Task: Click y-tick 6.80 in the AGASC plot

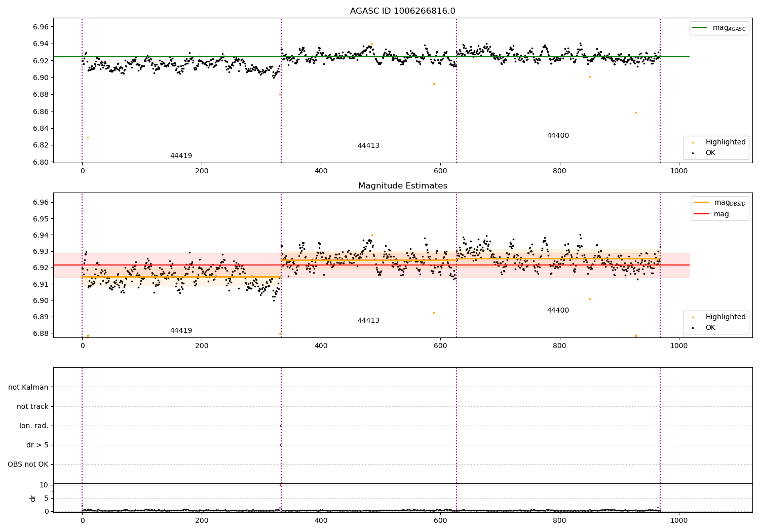Action: 40,162
